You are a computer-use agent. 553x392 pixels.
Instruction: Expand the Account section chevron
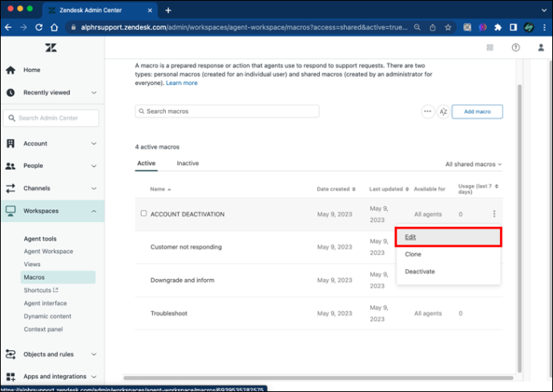coord(94,143)
